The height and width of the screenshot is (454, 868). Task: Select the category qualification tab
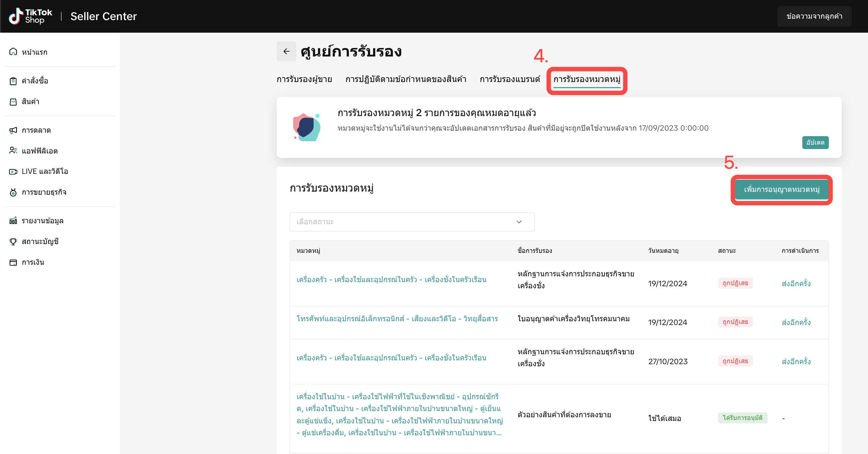pyautogui.click(x=586, y=80)
